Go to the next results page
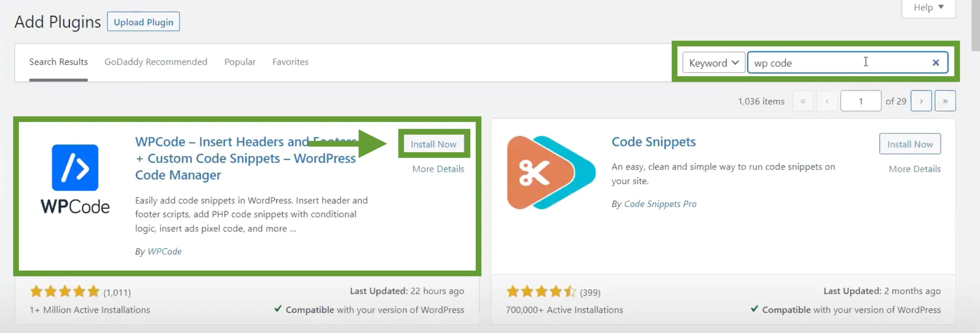 click(921, 101)
